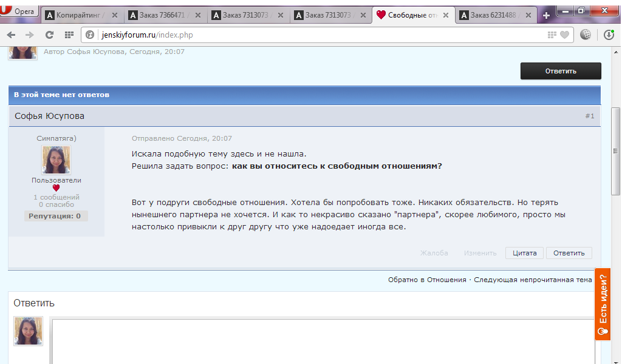Open the Speed Dial grid
Viewport: 622px width, 364px height.
69,35
